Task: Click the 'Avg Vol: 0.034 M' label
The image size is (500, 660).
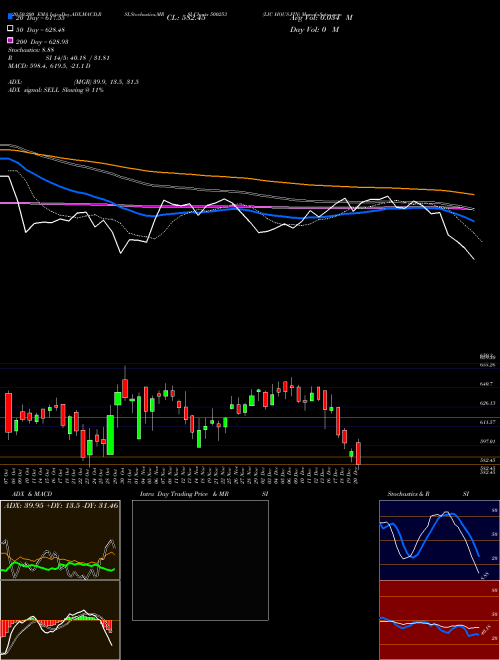Action: point(321,18)
